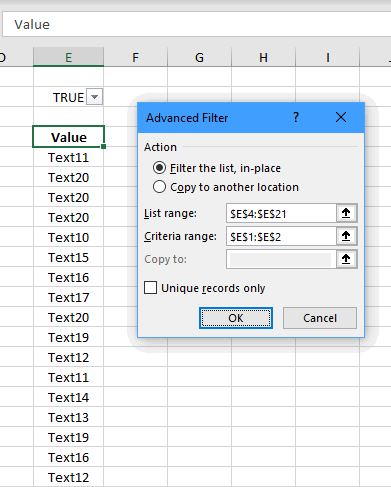The width and height of the screenshot is (391, 487).
Task: Click cell Text17
Action: pyautogui.click(x=69, y=297)
